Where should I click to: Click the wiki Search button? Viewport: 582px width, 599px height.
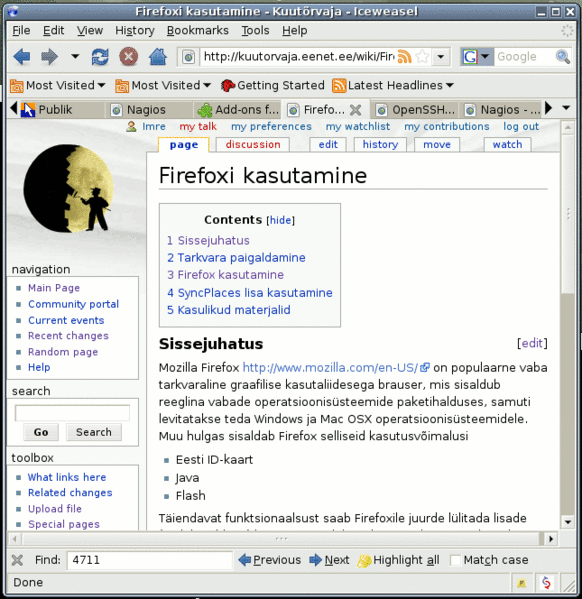[x=94, y=432]
